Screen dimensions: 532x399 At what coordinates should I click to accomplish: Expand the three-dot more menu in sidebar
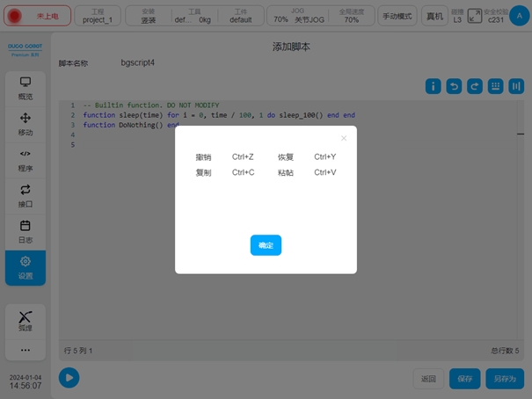pos(26,349)
